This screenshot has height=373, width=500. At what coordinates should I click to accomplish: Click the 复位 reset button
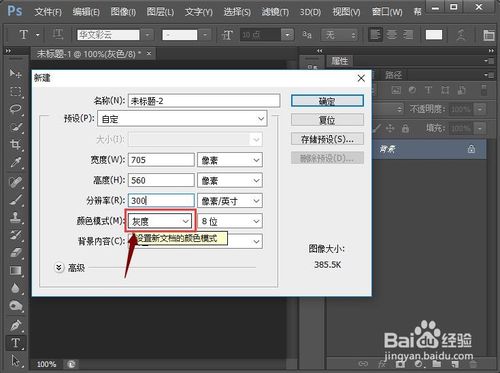tap(327, 120)
